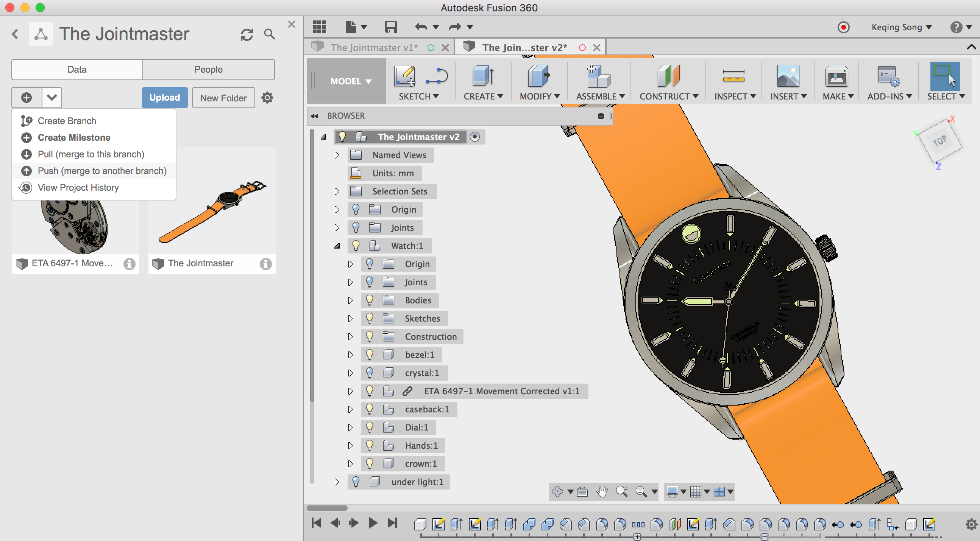Expand the Named Views folder
980x541 pixels.
pos(337,155)
